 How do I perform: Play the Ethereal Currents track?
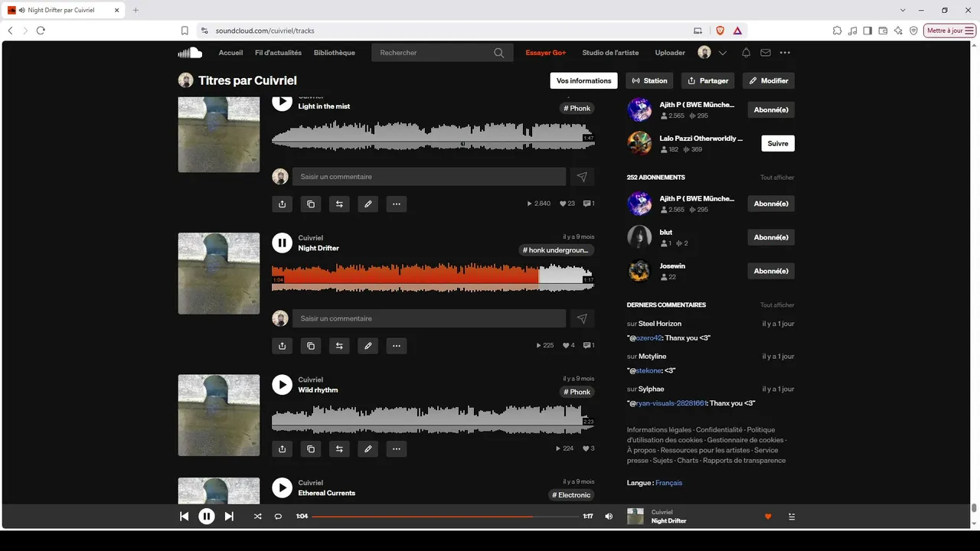(283, 487)
